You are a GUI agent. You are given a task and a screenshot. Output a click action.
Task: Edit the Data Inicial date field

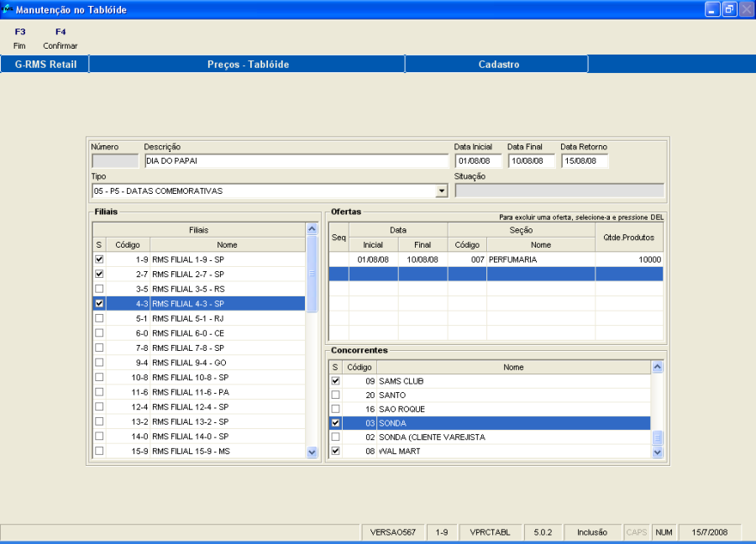[478, 161]
